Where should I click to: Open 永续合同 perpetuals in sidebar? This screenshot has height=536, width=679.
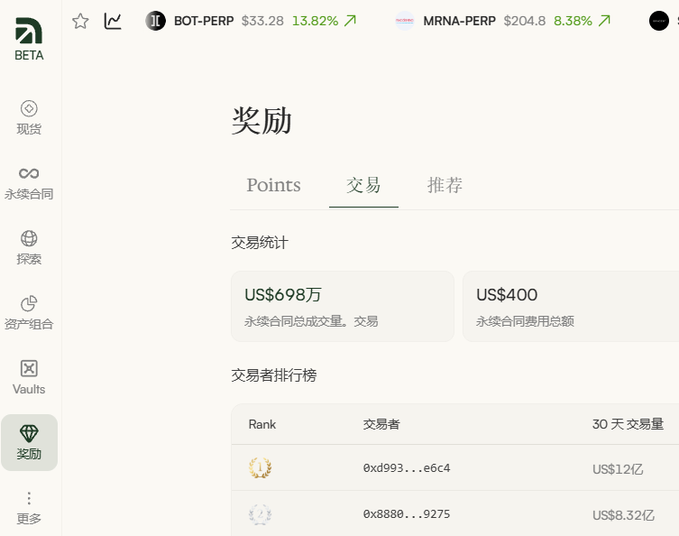click(29, 183)
